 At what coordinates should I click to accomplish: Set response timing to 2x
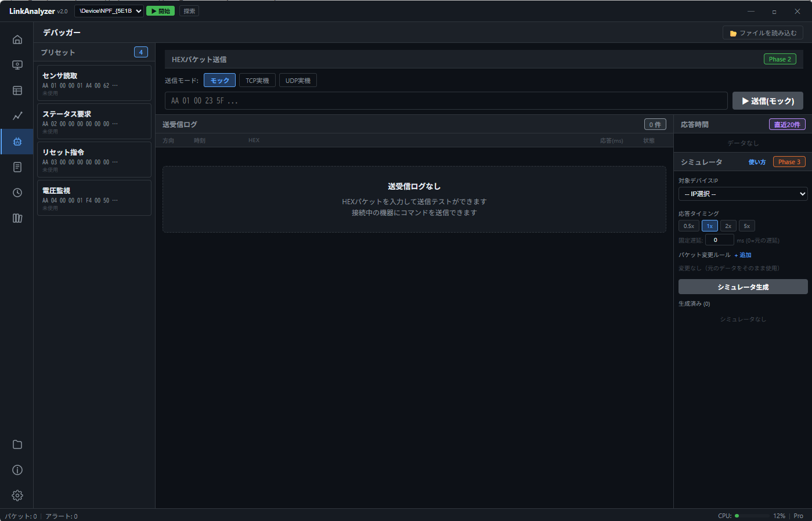728,226
